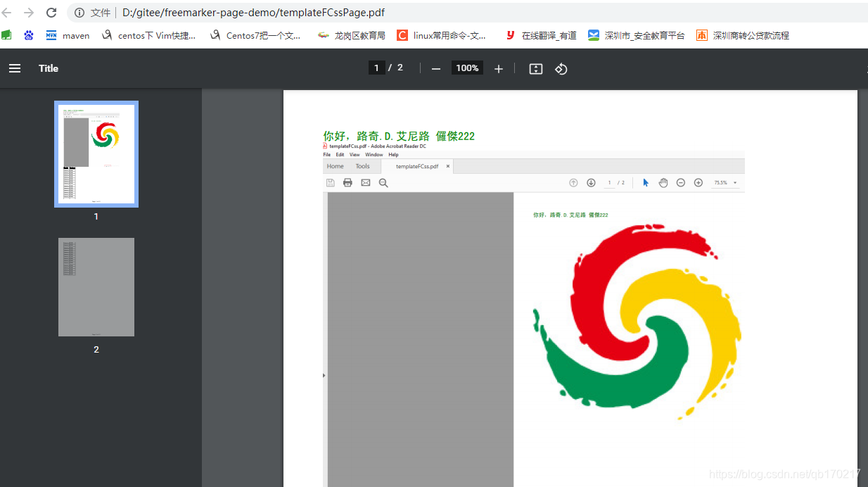View site information icon in address bar
Screen dimensions: 868x487
coord(79,13)
